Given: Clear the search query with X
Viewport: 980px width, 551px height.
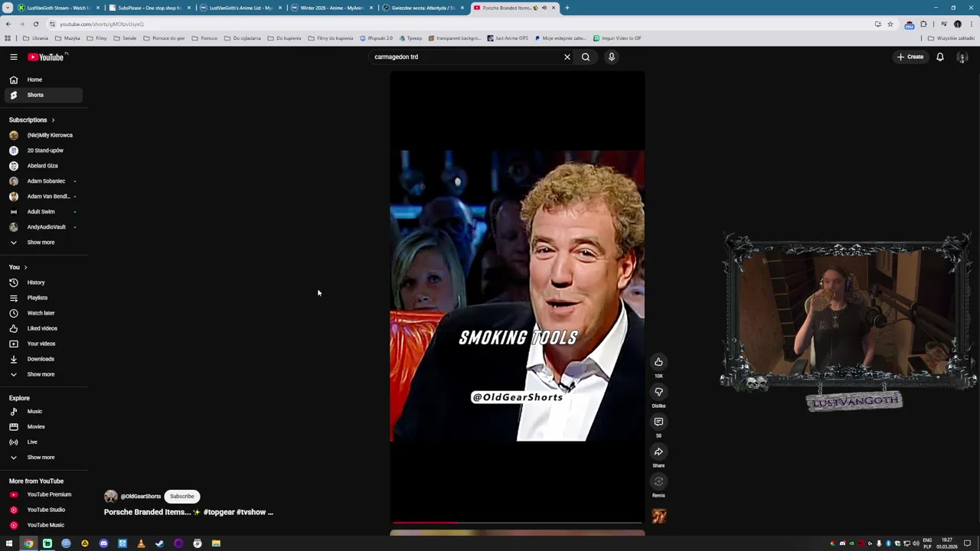Looking at the screenshot, I should click(567, 57).
